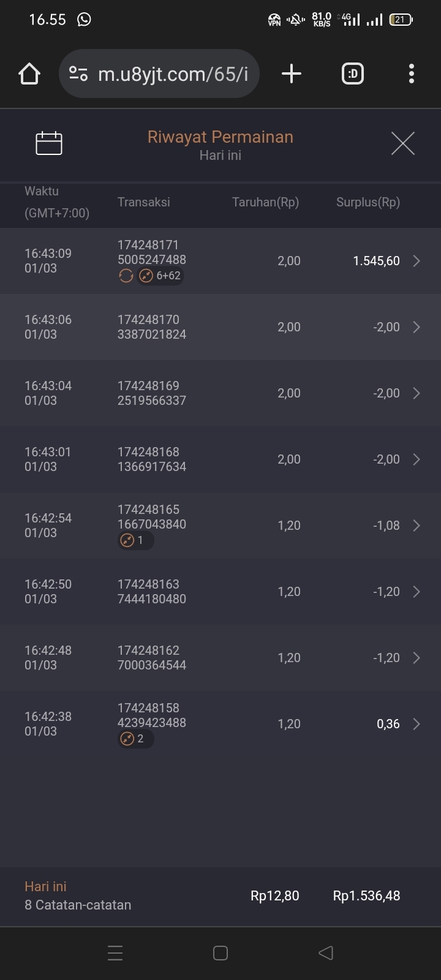Open a new browser tab
The height and width of the screenshot is (980, 441).
coord(292,74)
